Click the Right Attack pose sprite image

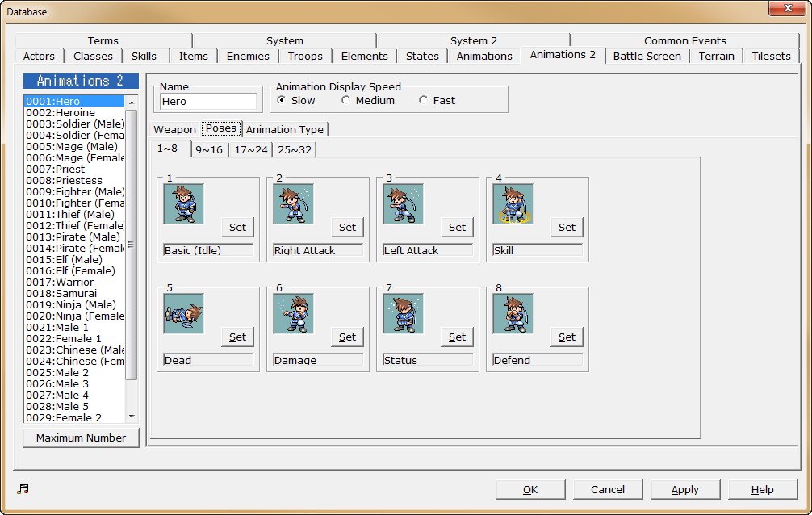293,203
